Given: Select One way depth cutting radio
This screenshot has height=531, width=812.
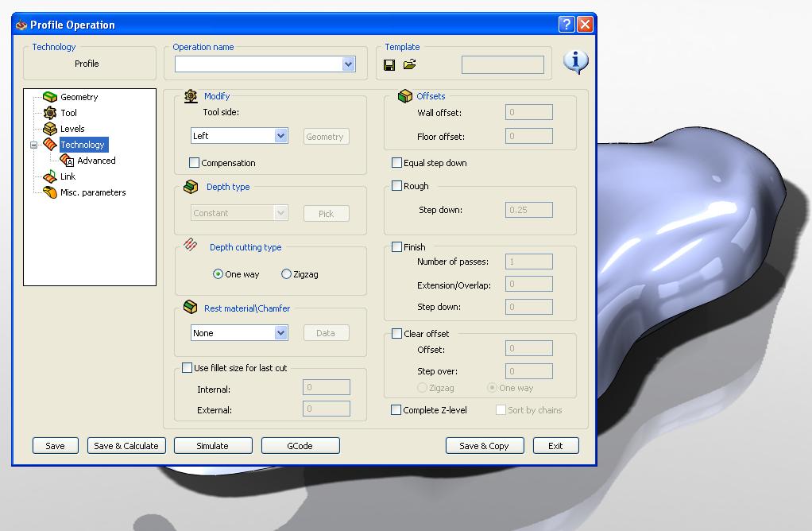Looking at the screenshot, I should click(218, 274).
